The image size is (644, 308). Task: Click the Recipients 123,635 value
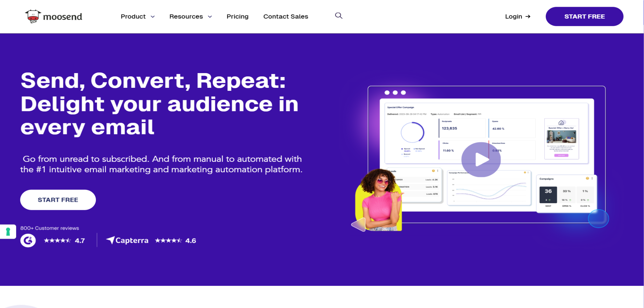(x=449, y=128)
